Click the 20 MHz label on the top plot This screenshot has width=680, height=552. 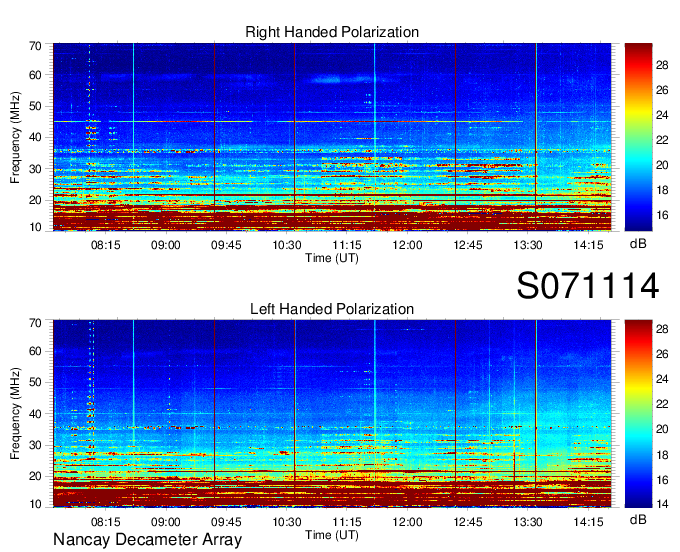point(35,200)
